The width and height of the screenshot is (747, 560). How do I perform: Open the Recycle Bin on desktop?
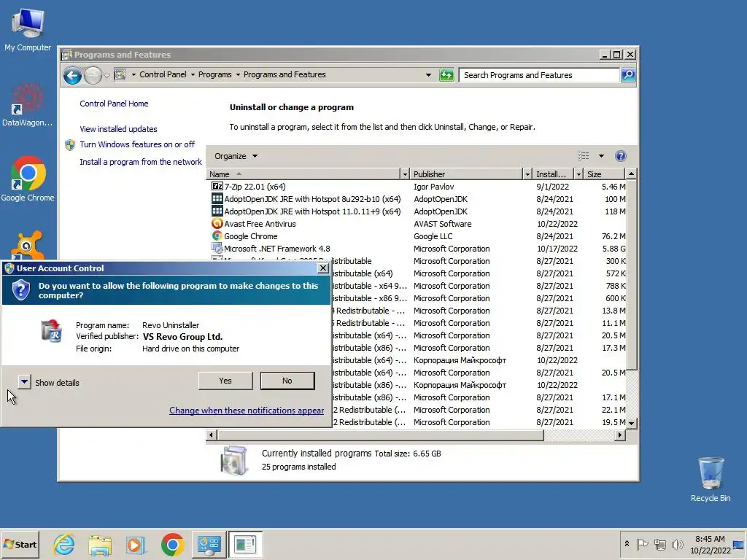[711, 479]
